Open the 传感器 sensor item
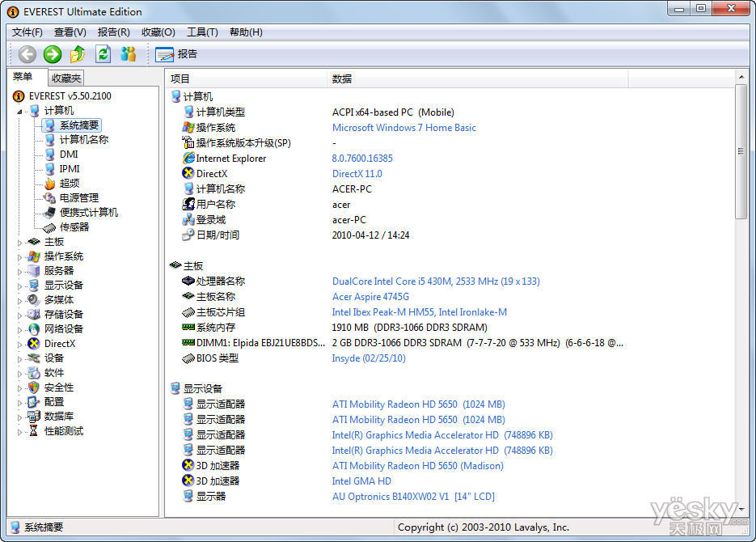 [x=74, y=227]
